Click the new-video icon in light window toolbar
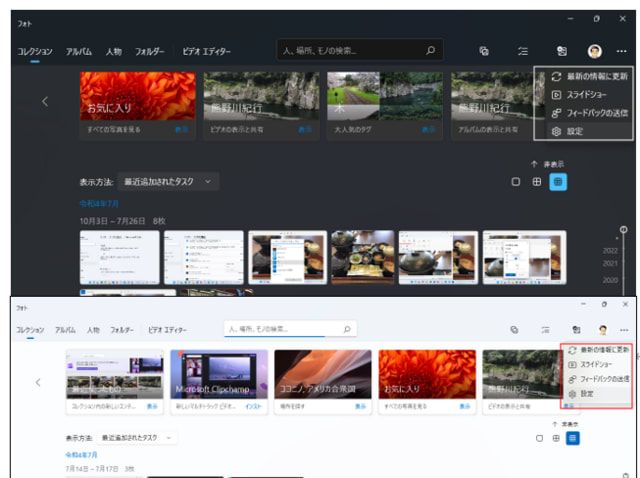The width and height of the screenshot is (640, 478). (x=513, y=329)
